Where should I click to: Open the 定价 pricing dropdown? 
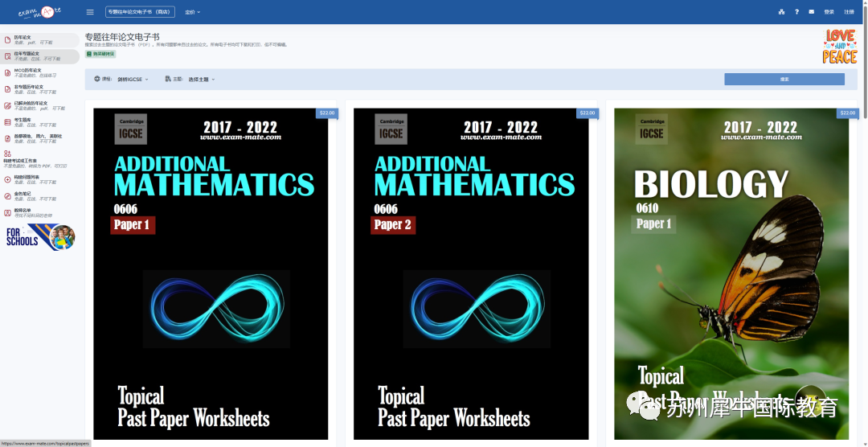[193, 11]
